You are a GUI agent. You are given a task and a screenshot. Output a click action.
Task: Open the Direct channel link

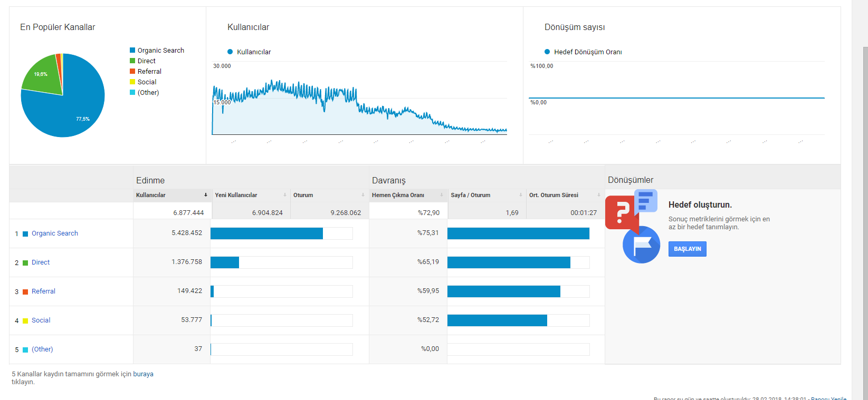point(41,262)
